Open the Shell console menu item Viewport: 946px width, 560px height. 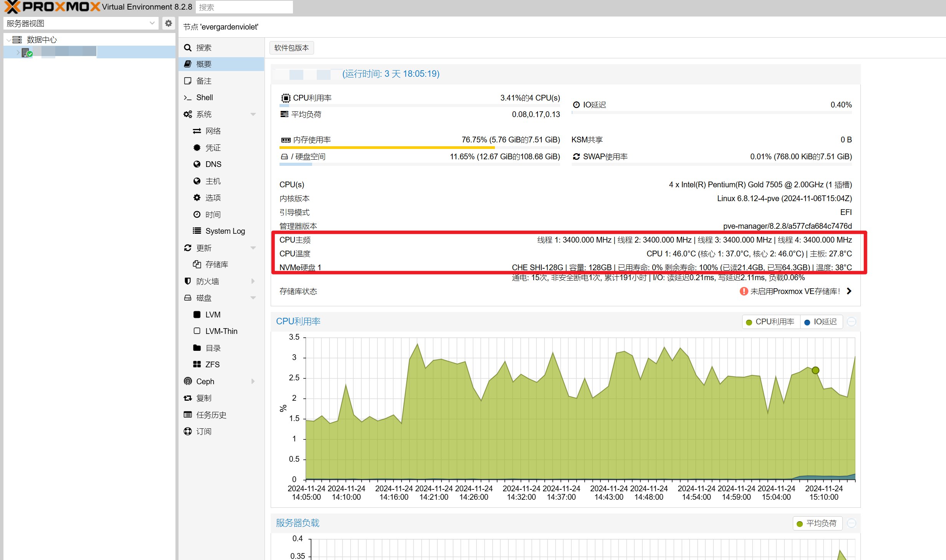click(x=204, y=97)
